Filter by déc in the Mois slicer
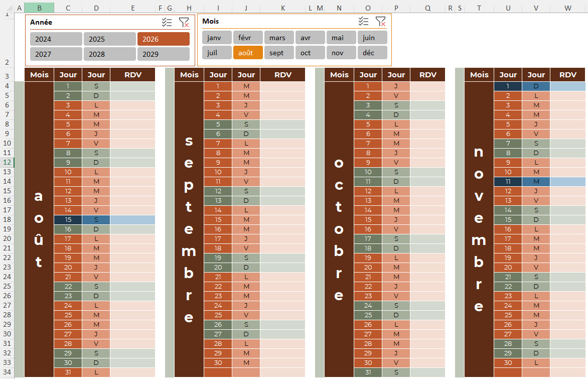The image size is (588, 379). (x=372, y=53)
